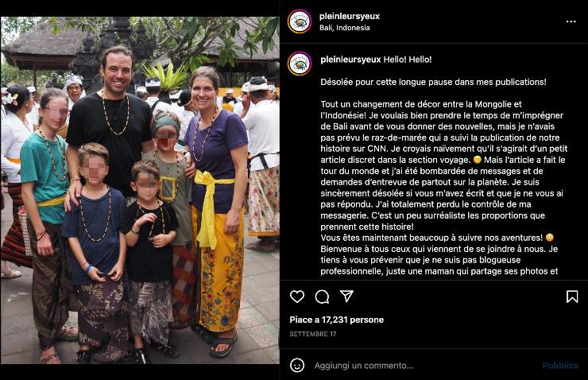This screenshot has height=380, width=588.
Task: Open pleinleursyeux username in header
Action: [x=350, y=16]
